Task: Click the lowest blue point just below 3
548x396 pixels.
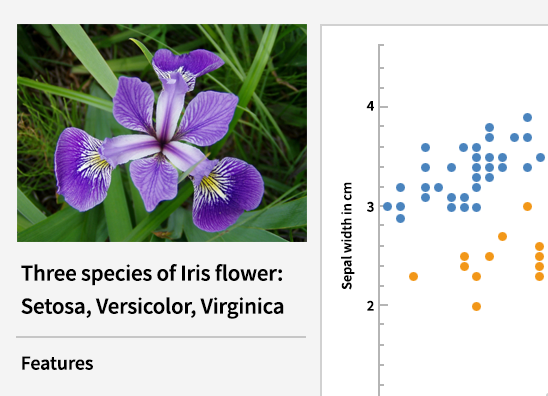Action: pyautogui.click(x=401, y=218)
